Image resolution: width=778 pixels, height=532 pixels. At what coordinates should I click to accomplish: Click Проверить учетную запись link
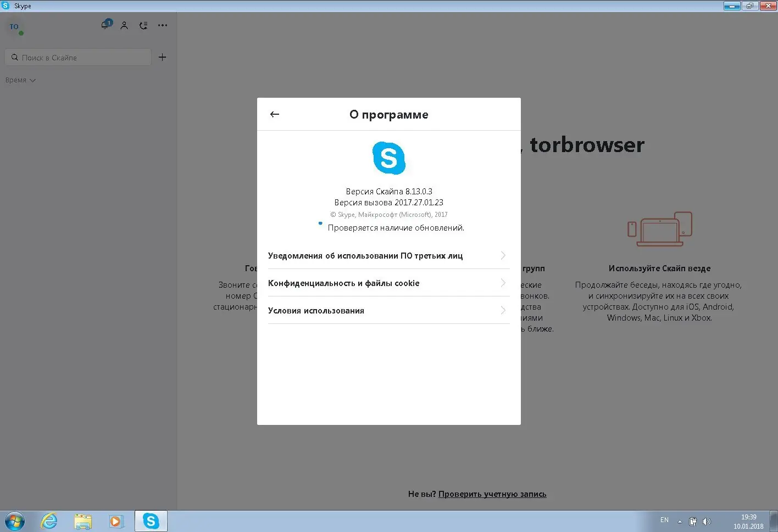(492, 494)
